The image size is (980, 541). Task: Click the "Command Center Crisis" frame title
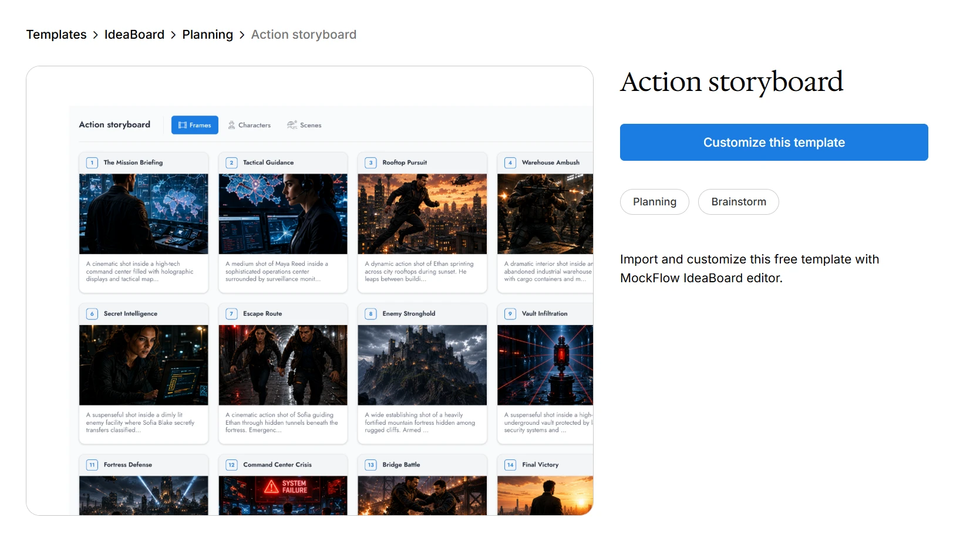point(278,465)
